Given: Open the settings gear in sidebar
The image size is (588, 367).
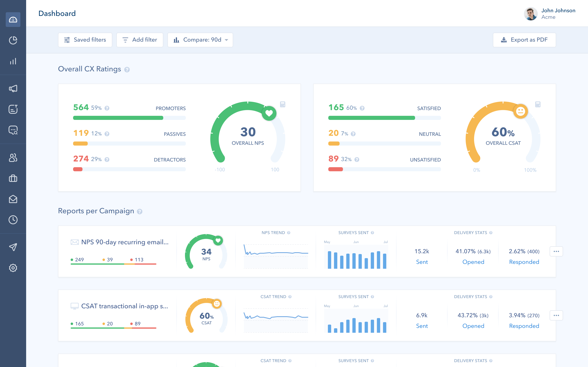Looking at the screenshot, I should (13, 268).
